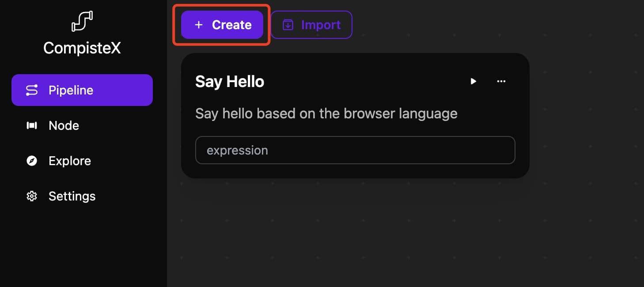This screenshot has width=644, height=287.
Task: Select the Node icon in the sidebar
Action: (32, 125)
